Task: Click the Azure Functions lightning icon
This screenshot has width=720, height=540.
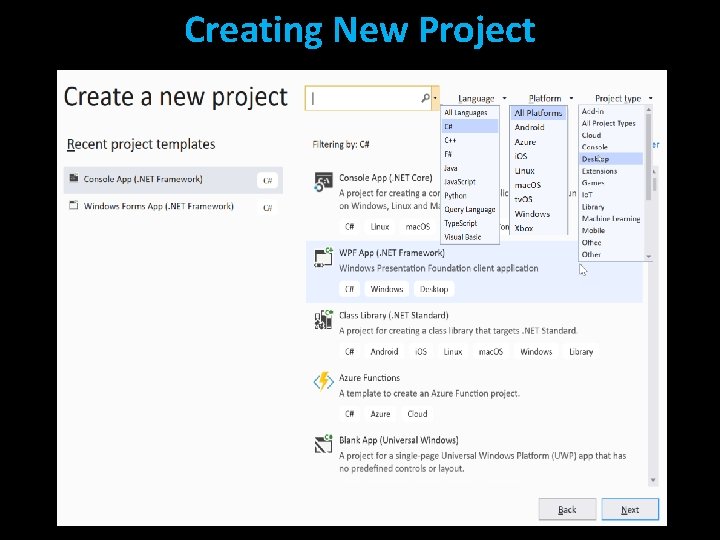Action: [323, 381]
